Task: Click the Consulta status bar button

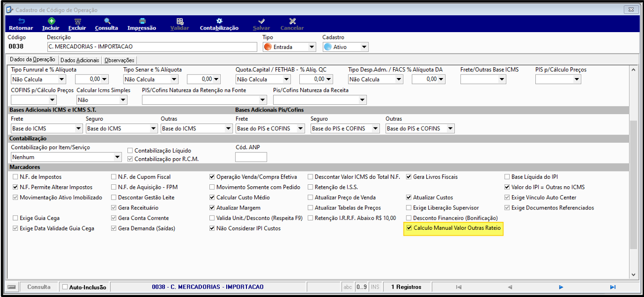Action: [39, 287]
